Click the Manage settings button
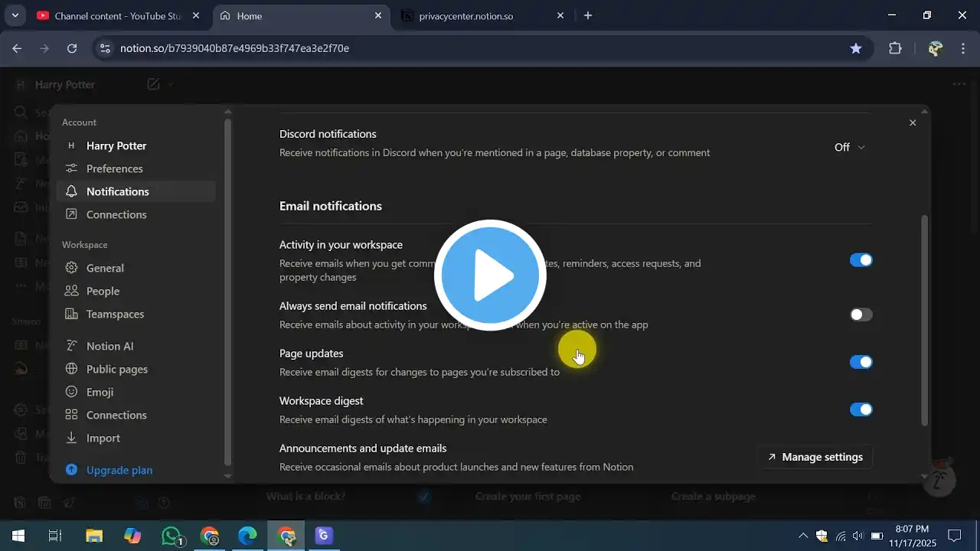Screen dimensions: 980x551 coord(815,457)
